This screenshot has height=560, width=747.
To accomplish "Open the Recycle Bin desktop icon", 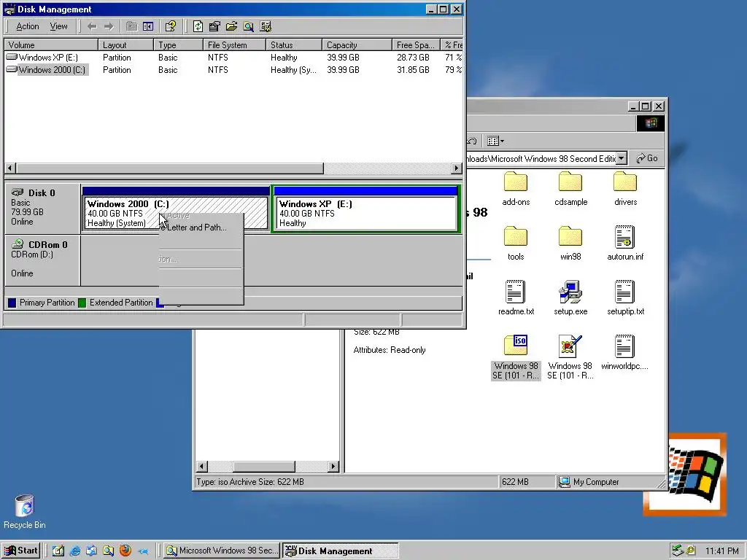I will coord(25,512).
